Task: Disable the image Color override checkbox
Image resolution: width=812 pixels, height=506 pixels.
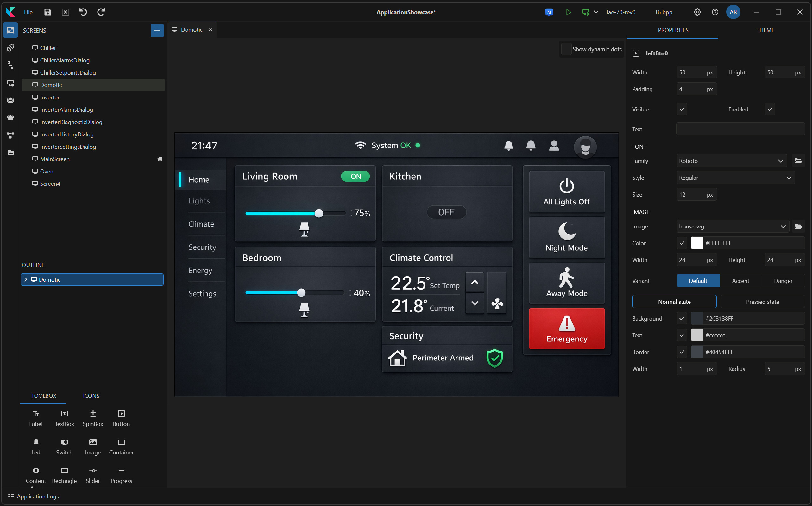Action: [x=682, y=243]
